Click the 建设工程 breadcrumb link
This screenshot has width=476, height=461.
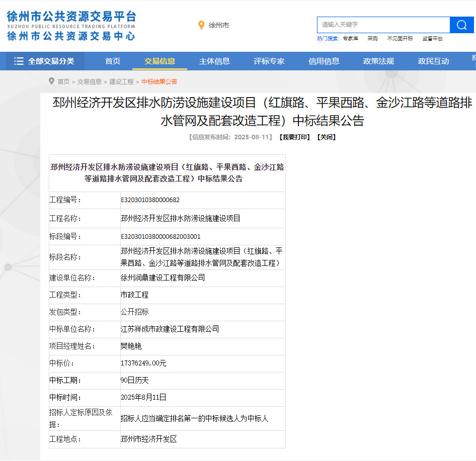pyautogui.click(x=121, y=81)
